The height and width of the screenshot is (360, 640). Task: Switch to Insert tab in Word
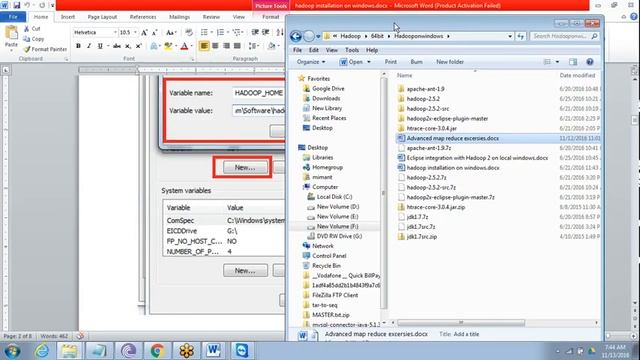click(68, 17)
